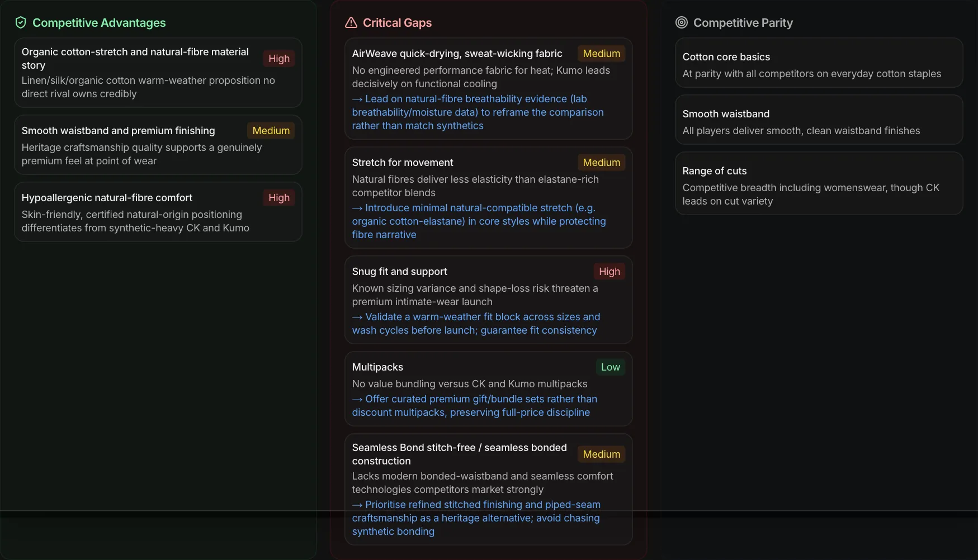Open the Cotton core basics card title
The image size is (978, 560).
point(726,57)
